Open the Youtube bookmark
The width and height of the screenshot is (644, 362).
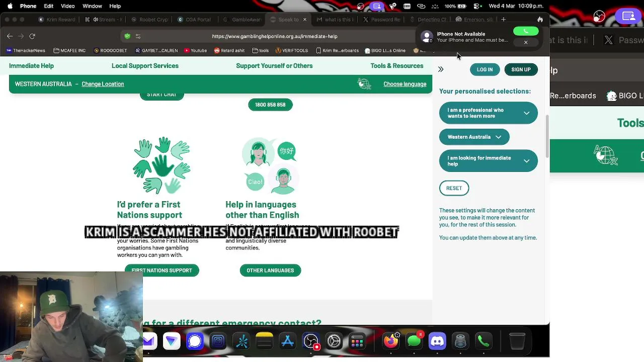point(195,51)
